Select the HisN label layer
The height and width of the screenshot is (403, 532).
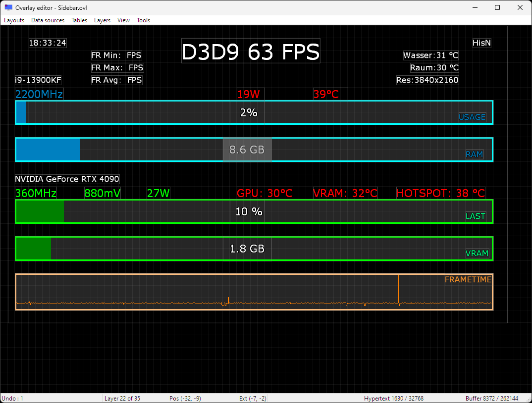[481, 43]
